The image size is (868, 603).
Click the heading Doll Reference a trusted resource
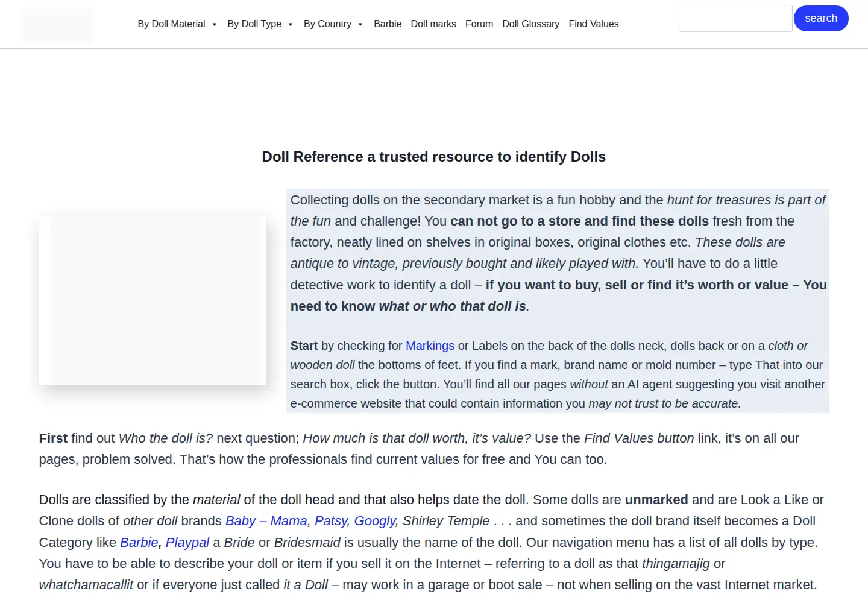[434, 157]
